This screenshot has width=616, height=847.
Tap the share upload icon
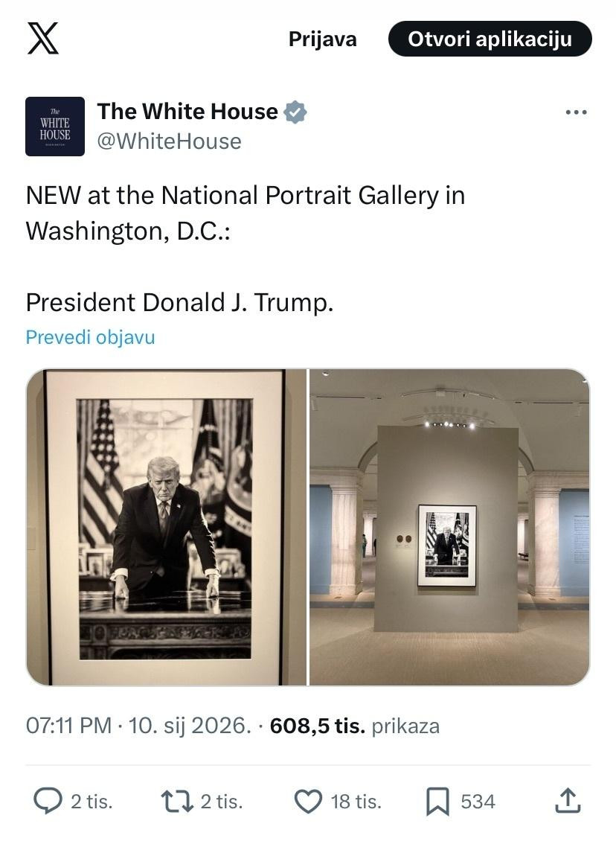pyautogui.click(x=568, y=801)
